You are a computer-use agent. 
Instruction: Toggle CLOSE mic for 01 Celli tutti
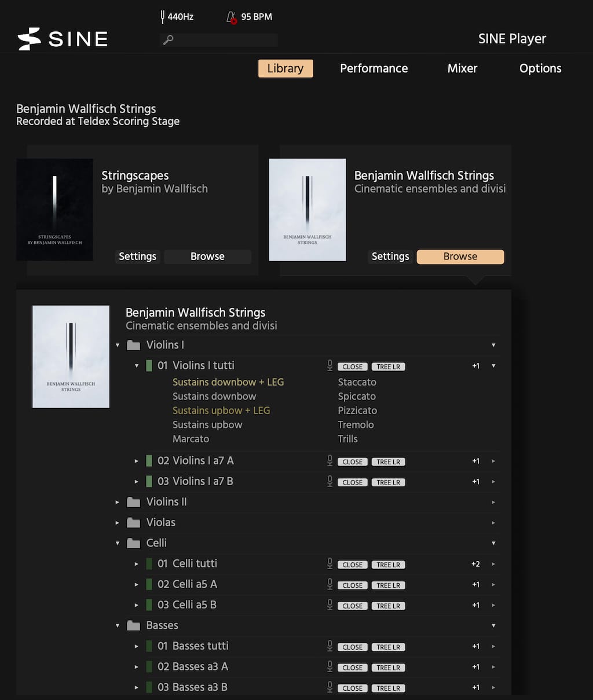[352, 565]
